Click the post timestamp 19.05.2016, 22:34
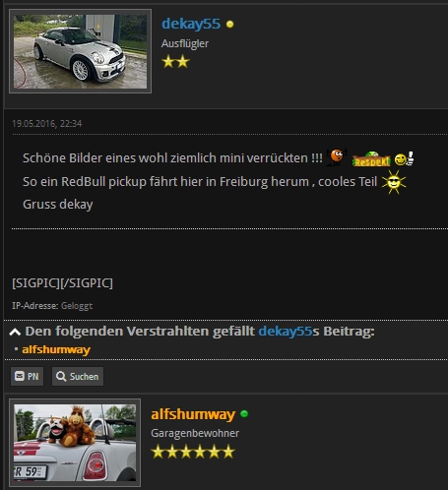The image size is (448, 490). [47, 124]
